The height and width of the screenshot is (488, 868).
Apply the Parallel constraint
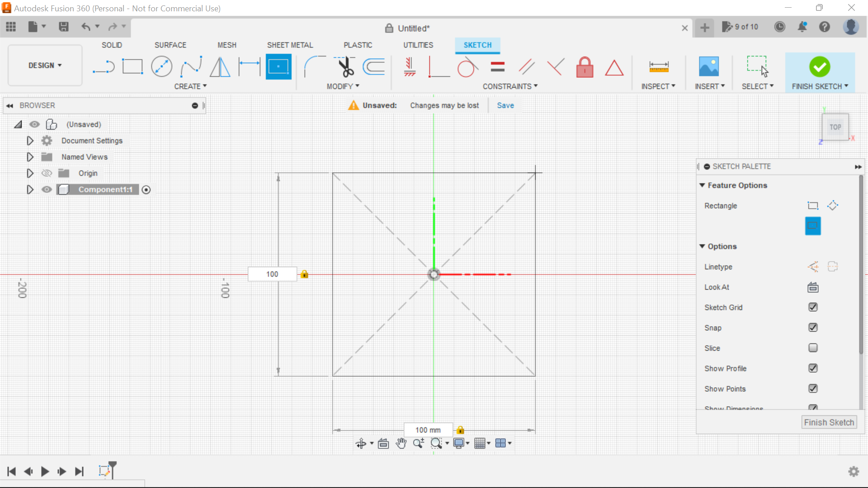click(526, 66)
